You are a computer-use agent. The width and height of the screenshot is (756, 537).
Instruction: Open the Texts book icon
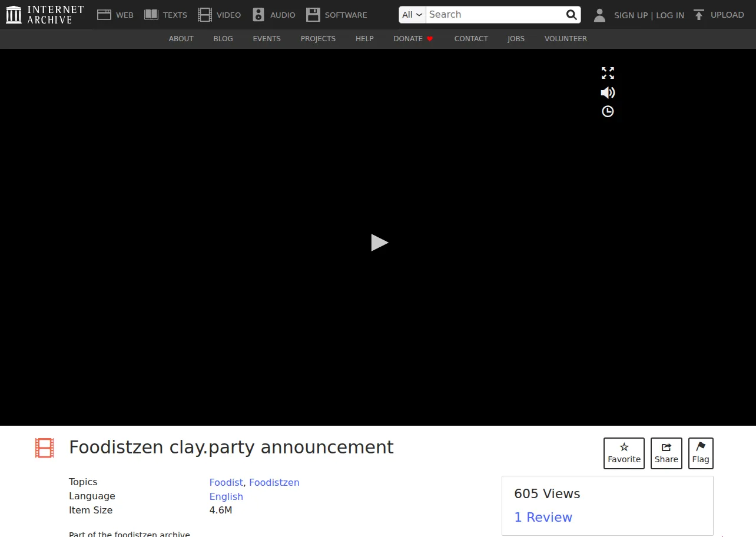point(151,15)
